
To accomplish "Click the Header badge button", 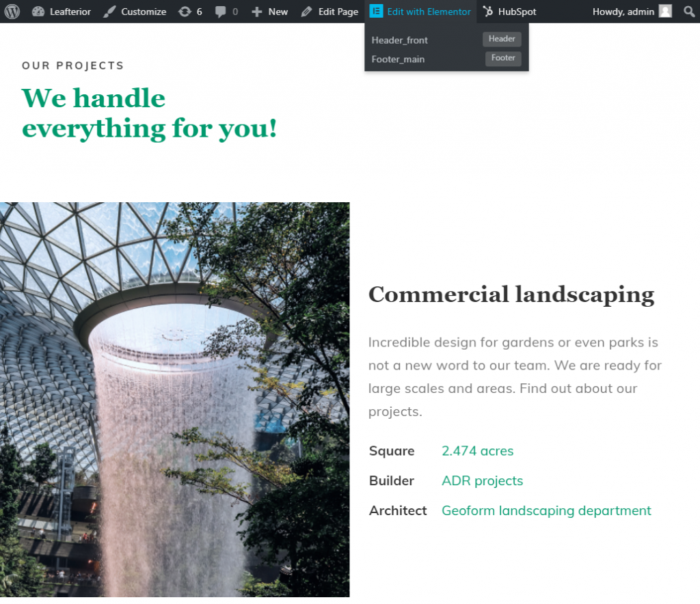I will 502,40.
